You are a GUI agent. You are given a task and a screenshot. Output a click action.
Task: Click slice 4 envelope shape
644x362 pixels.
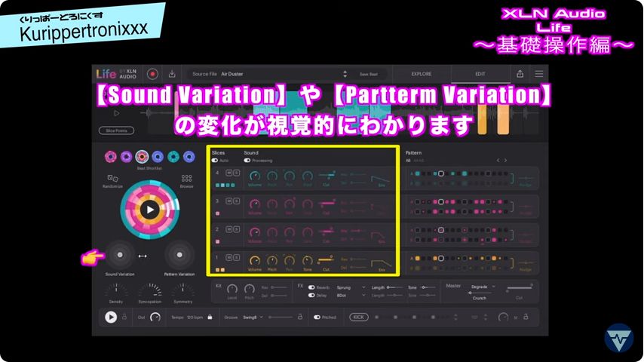coord(381,179)
